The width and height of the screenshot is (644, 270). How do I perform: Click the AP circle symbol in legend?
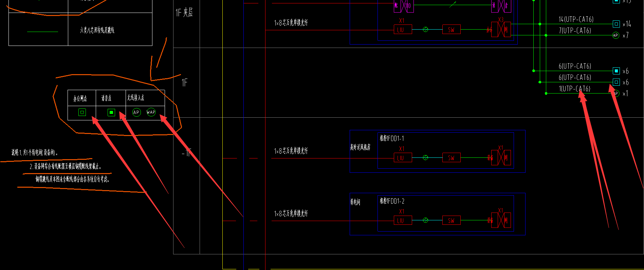tap(136, 112)
